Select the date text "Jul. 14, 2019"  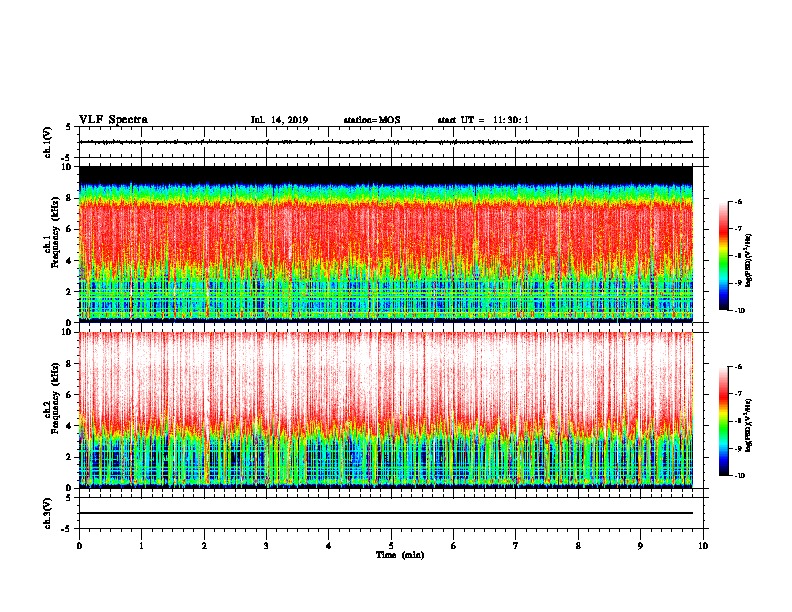[x=279, y=120]
